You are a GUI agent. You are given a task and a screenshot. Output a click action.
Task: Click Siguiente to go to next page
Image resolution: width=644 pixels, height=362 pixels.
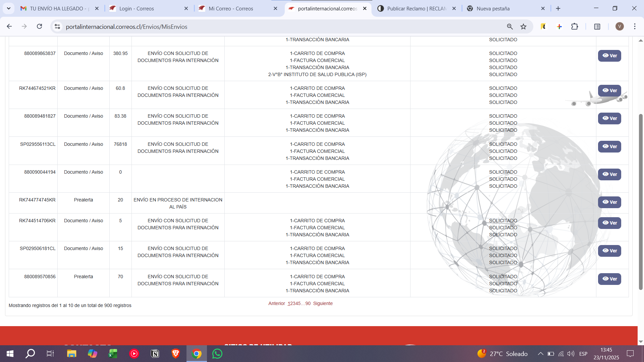[x=323, y=303]
